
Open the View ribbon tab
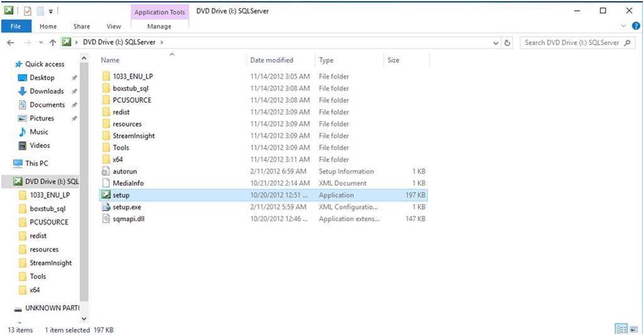click(114, 26)
